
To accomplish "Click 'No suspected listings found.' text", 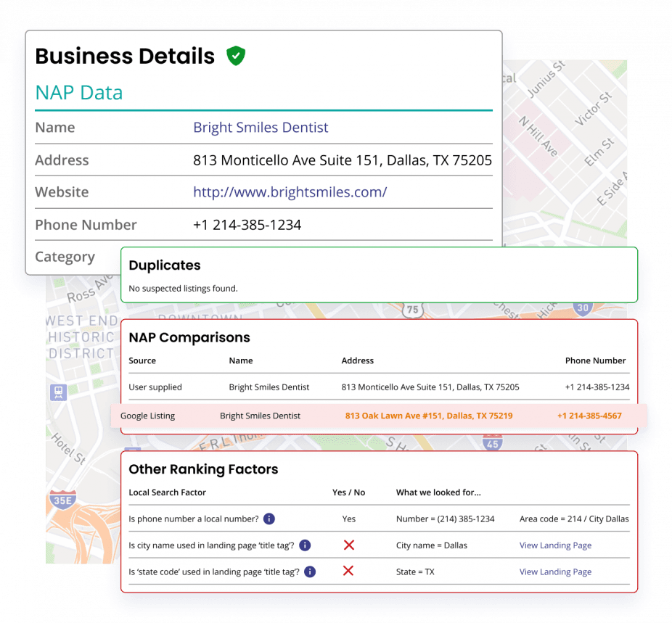I will (183, 289).
